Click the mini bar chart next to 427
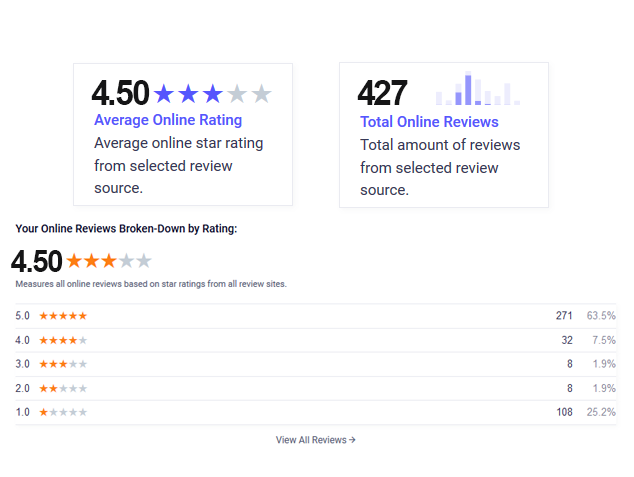Screen dimensions: 634x477 (x=478, y=88)
